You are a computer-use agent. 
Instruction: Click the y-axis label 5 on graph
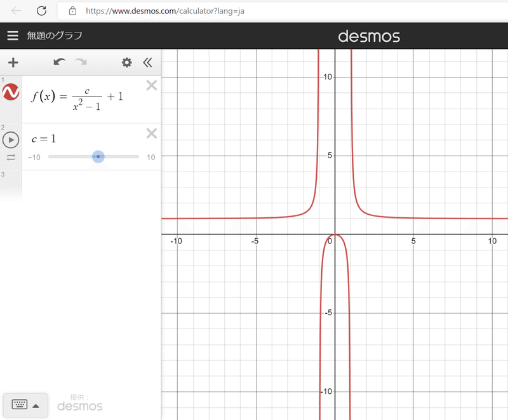tap(330, 155)
